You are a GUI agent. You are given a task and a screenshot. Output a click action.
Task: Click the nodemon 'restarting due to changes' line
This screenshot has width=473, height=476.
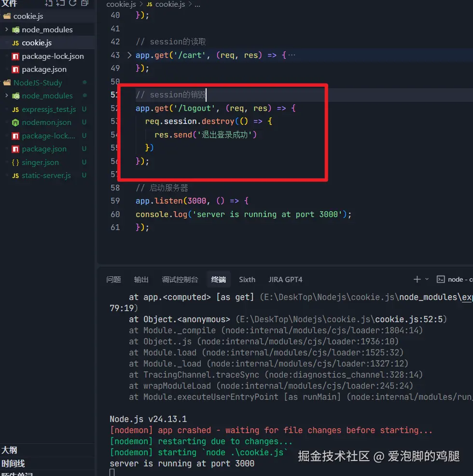[x=201, y=441]
